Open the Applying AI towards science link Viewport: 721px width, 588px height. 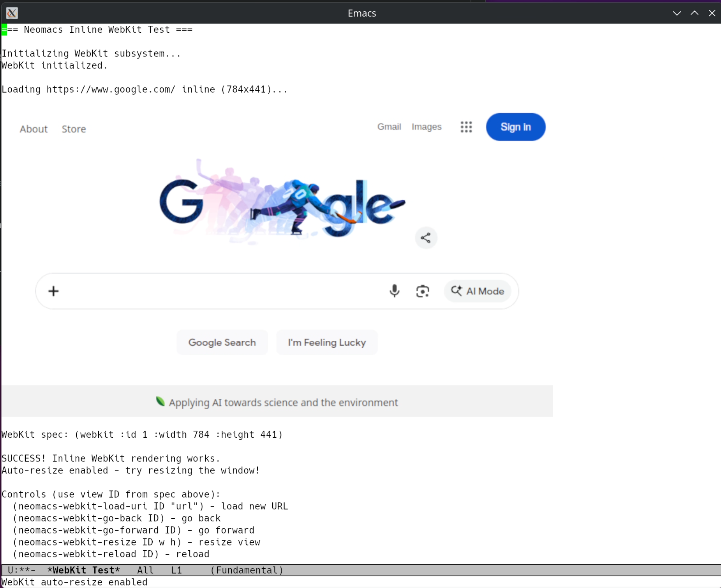click(283, 402)
